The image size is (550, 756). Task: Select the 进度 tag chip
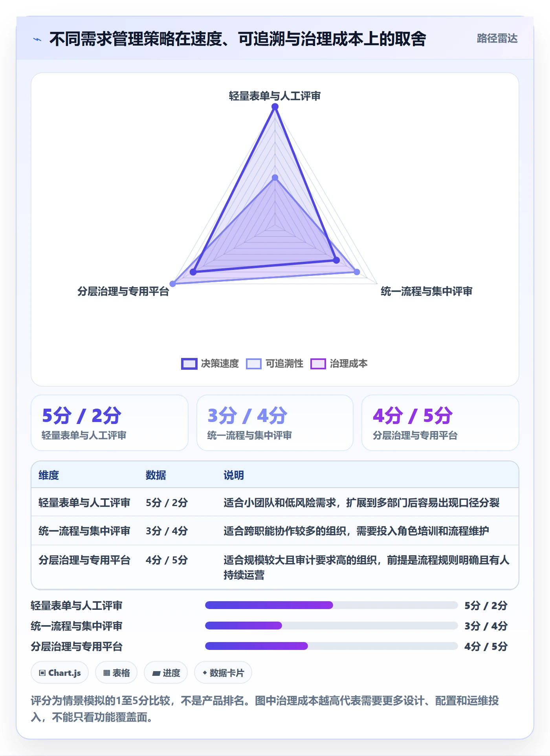point(166,673)
